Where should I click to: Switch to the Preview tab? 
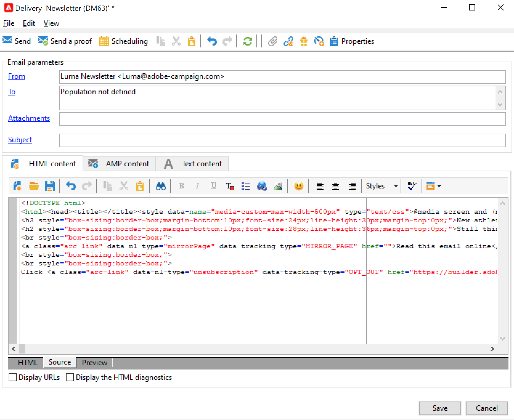94,362
